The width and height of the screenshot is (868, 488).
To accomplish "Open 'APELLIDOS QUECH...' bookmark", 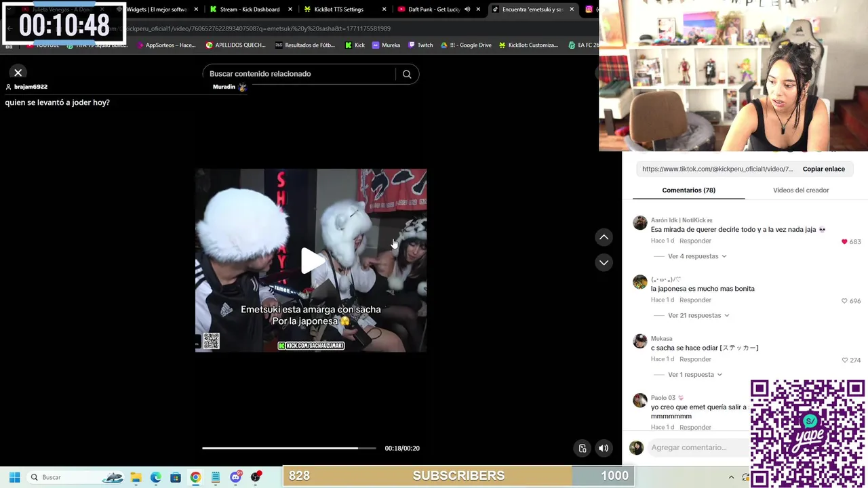I will [235, 45].
